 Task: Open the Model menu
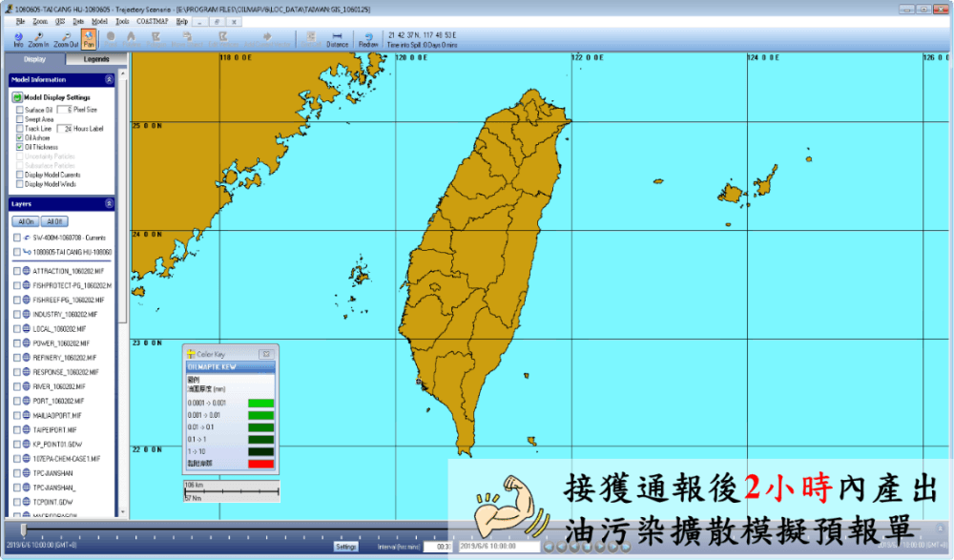[x=99, y=21]
